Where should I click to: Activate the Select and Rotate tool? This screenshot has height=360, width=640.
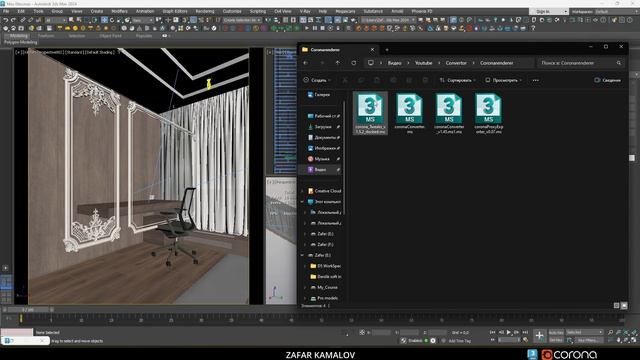(112, 20)
